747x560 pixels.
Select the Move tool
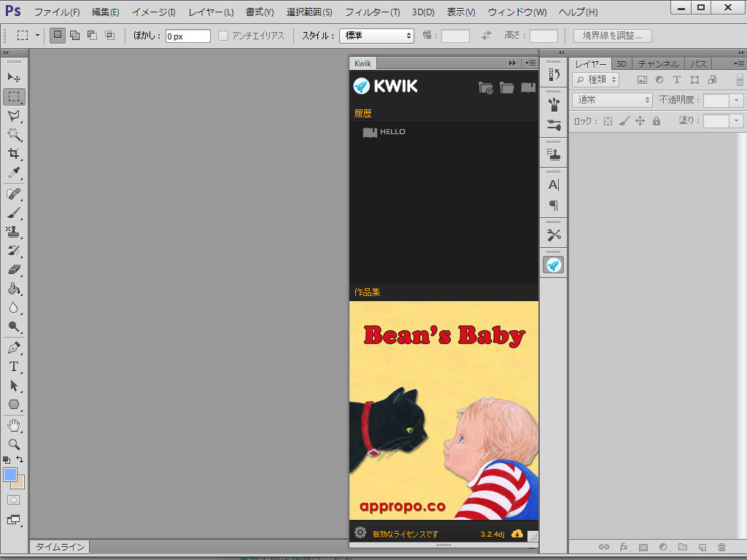[14, 77]
